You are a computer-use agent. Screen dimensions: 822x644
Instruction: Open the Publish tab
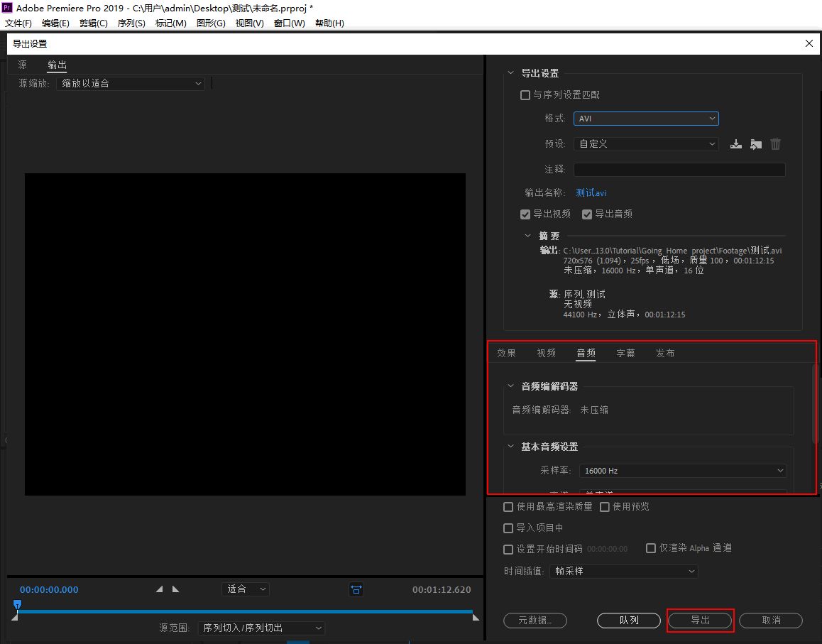tap(665, 353)
